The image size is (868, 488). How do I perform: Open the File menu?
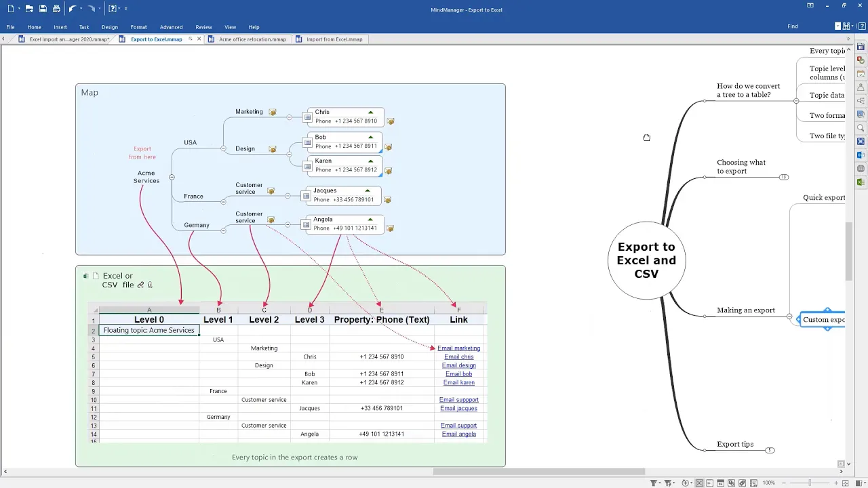11,27
